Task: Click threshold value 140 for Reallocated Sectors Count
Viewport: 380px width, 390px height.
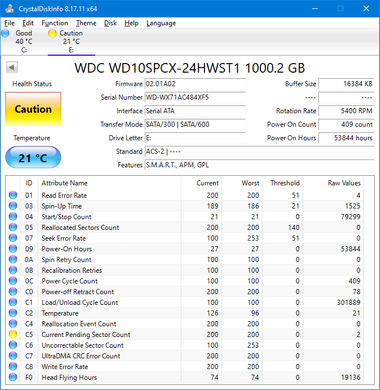Action: [294, 227]
